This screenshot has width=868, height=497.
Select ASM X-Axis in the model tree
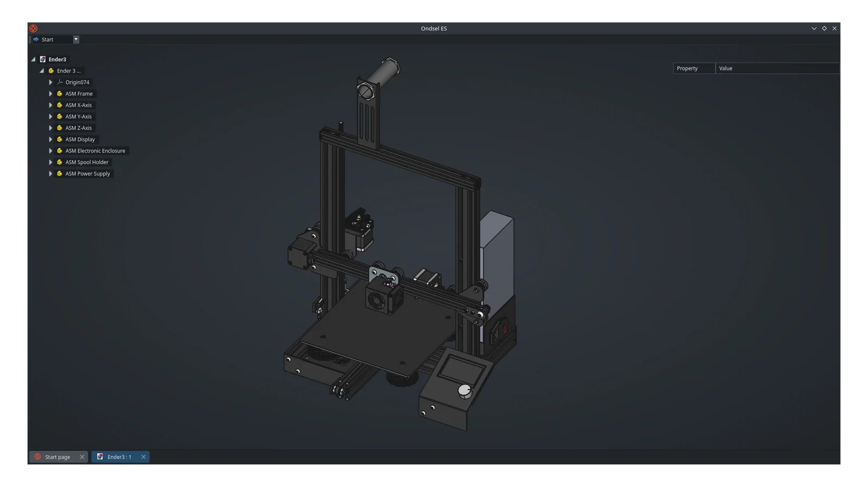(79, 105)
